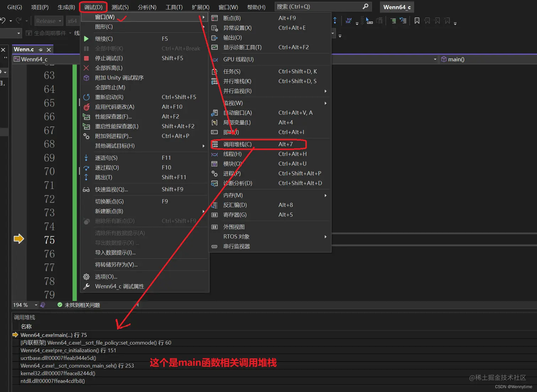Select call stack row ntdll.dll!00007ffeae4cdfb8()
Viewport: 537px width, 392px height.
pos(274,381)
